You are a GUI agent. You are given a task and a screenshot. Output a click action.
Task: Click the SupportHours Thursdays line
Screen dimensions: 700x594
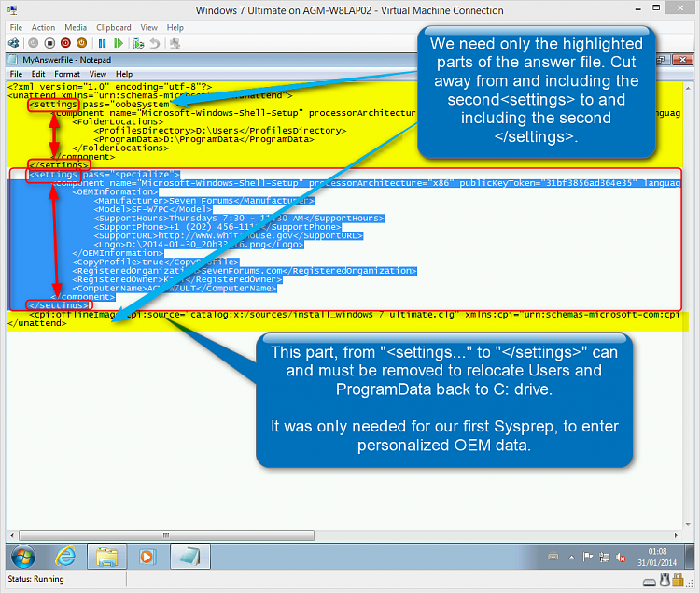tap(239, 218)
